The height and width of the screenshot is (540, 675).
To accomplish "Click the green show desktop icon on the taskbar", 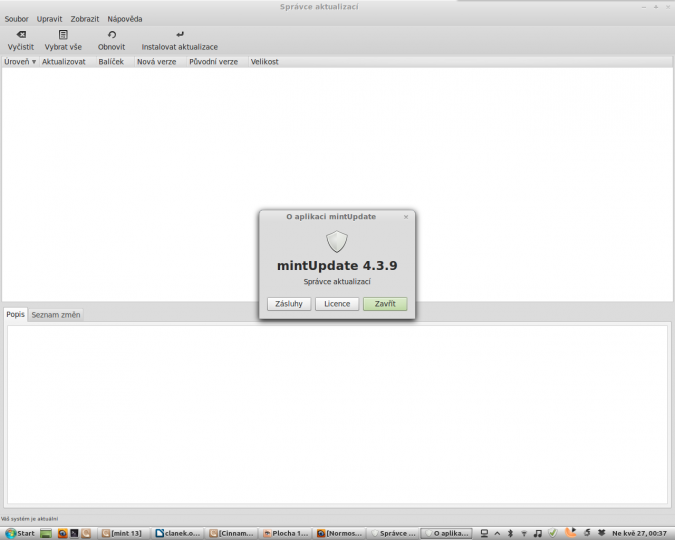I will pos(46,534).
